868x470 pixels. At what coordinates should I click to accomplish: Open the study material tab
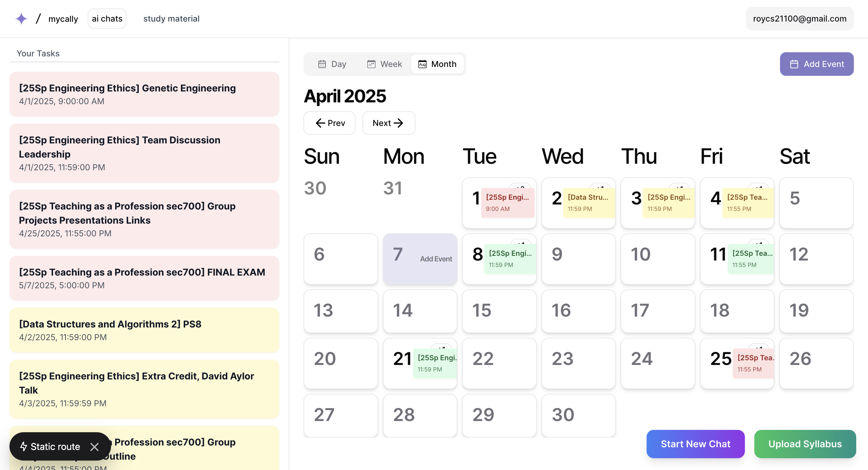pos(171,19)
